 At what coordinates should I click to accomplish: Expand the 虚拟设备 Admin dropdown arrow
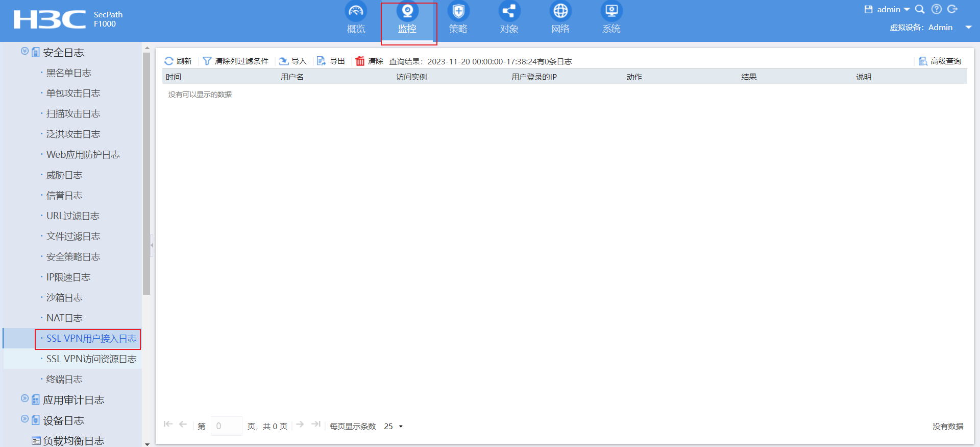tap(968, 28)
